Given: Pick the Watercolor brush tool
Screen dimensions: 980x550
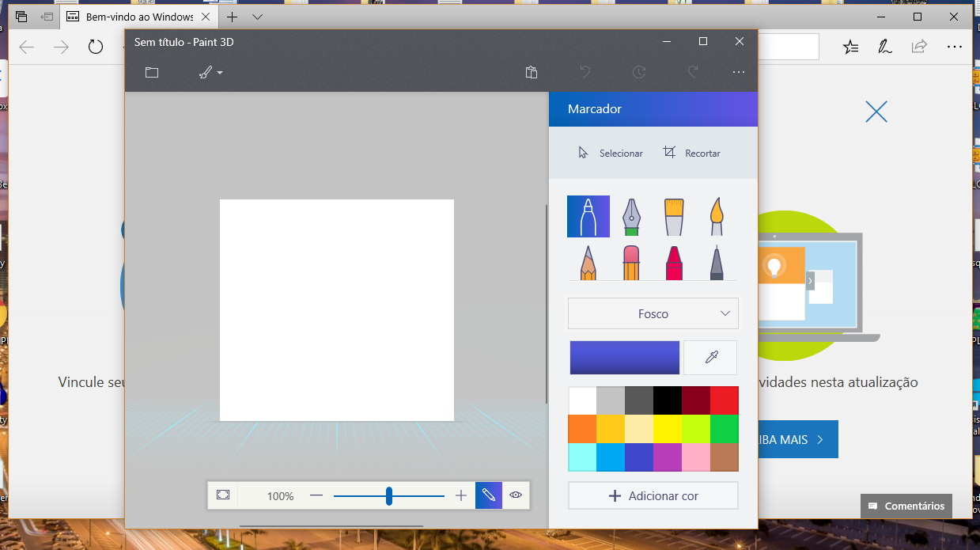Looking at the screenshot, I should coord(716,217).
